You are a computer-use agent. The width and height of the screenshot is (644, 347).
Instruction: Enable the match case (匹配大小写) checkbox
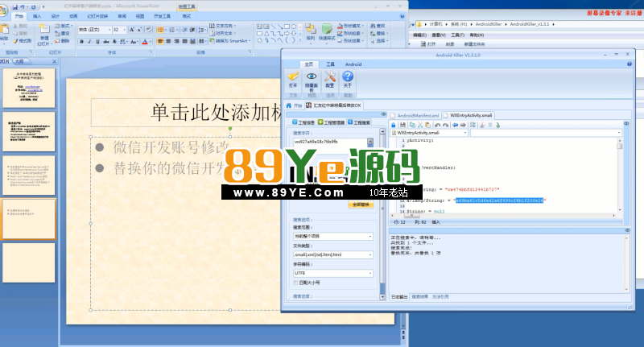295,283
